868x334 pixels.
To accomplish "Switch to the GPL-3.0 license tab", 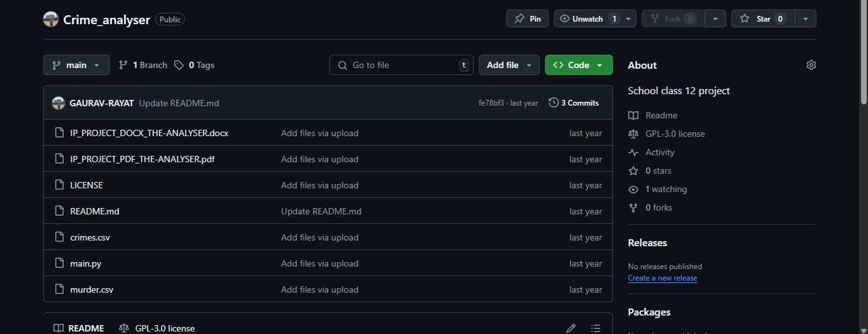I will coord(157,328).
